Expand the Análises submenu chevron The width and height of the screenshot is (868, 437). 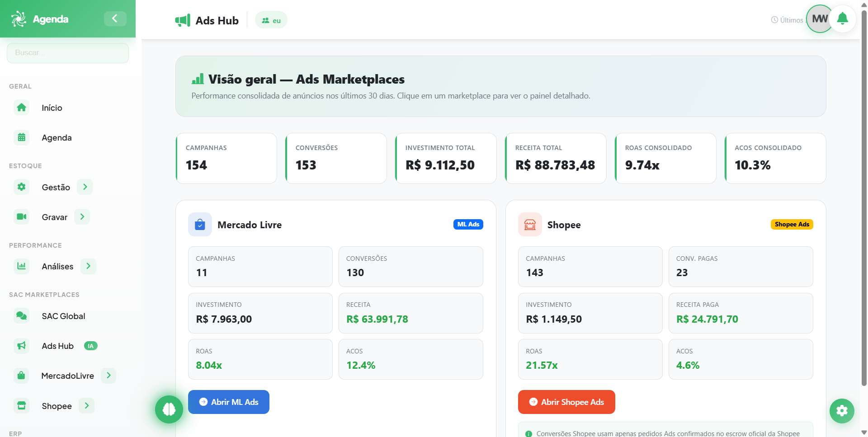click(x=88, y=266)
